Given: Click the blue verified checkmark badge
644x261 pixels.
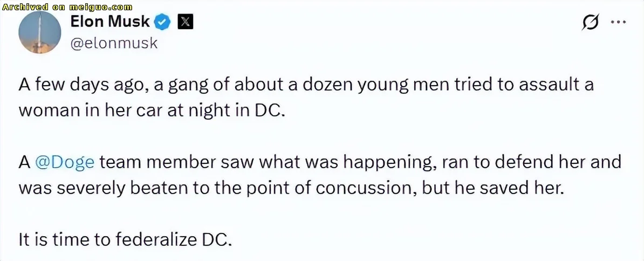Looking at the screenshot, I should 163,22.
